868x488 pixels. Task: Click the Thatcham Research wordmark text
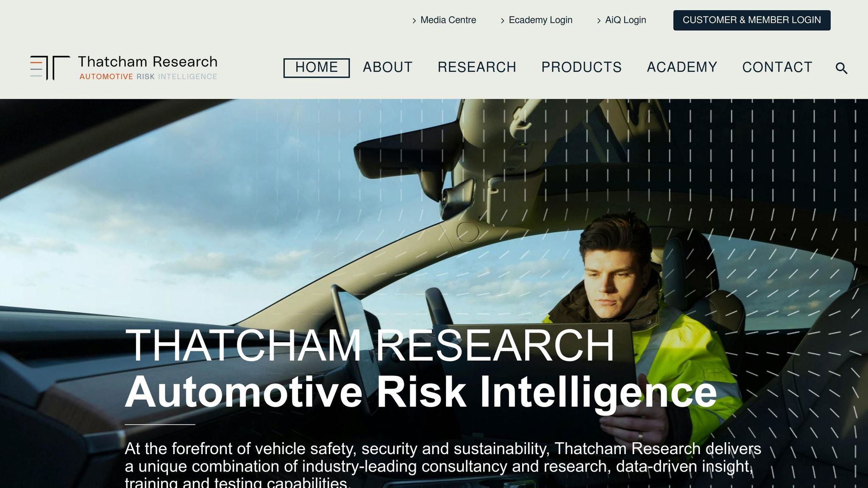click(x=147, y=62)
